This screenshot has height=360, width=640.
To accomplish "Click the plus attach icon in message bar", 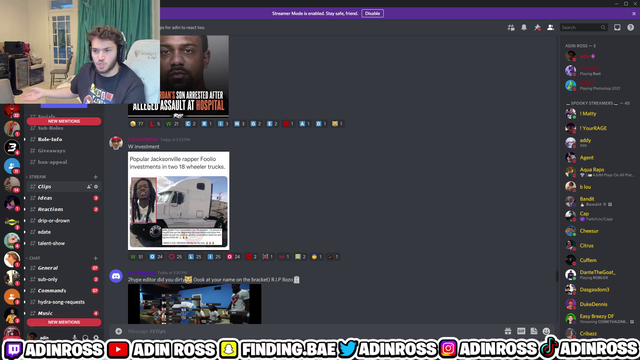I will tap(118, 331).
